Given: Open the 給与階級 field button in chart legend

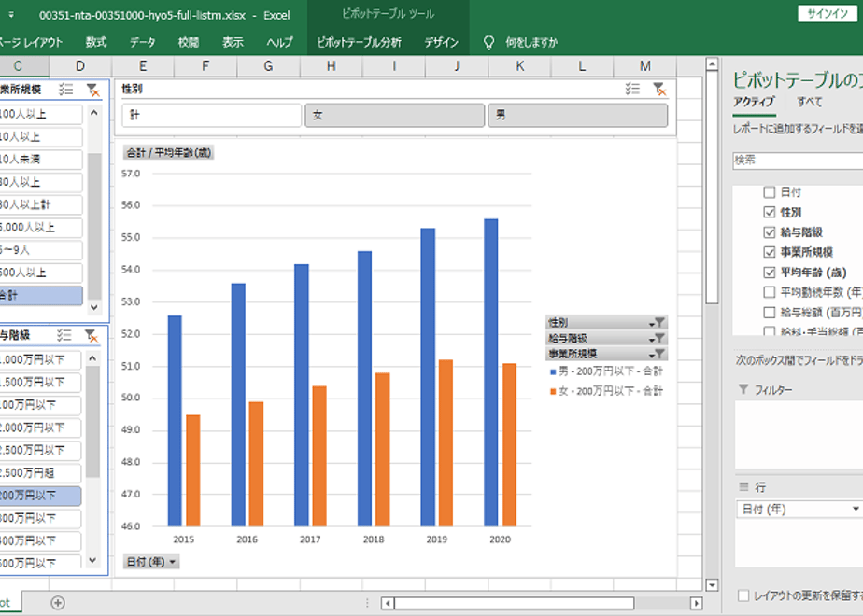Looking at the screenshot, I should pyautogui.click(x=606, y=338).
